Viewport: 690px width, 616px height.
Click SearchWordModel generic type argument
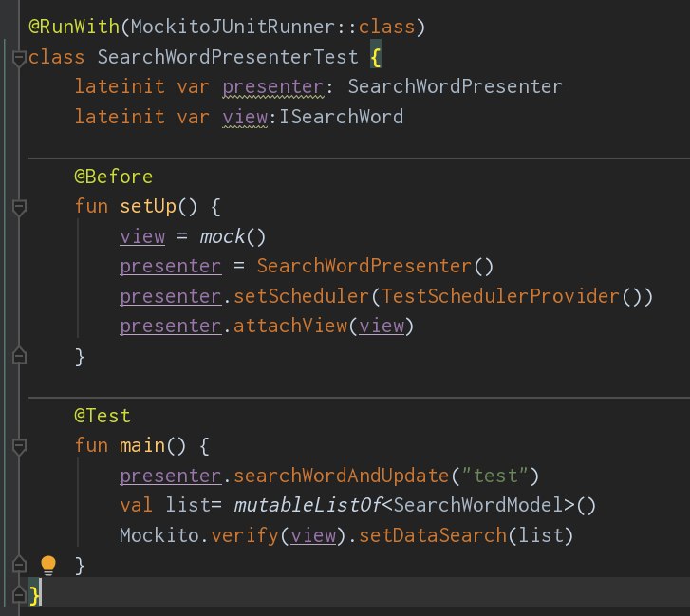(x=478, y=505)
